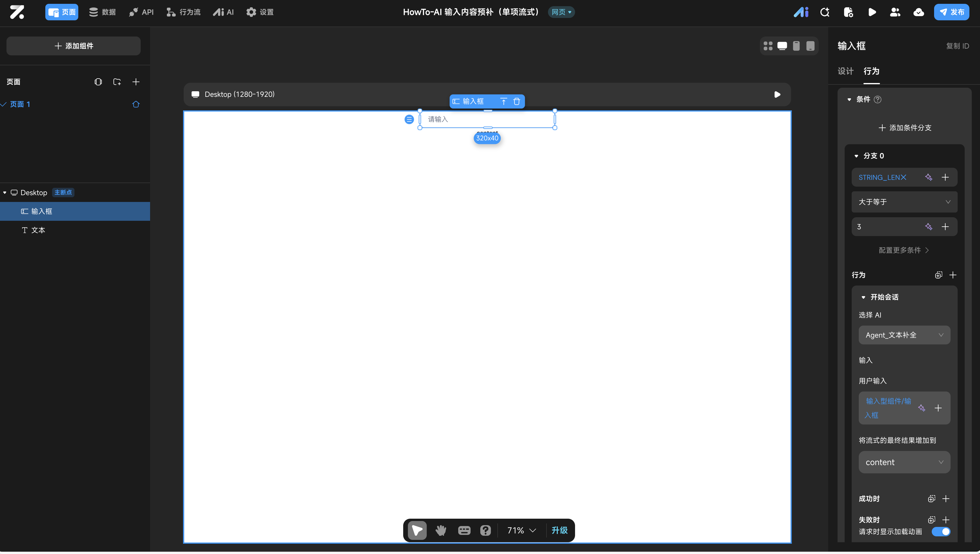Open the 大于等于 operator dropdown

904,202
